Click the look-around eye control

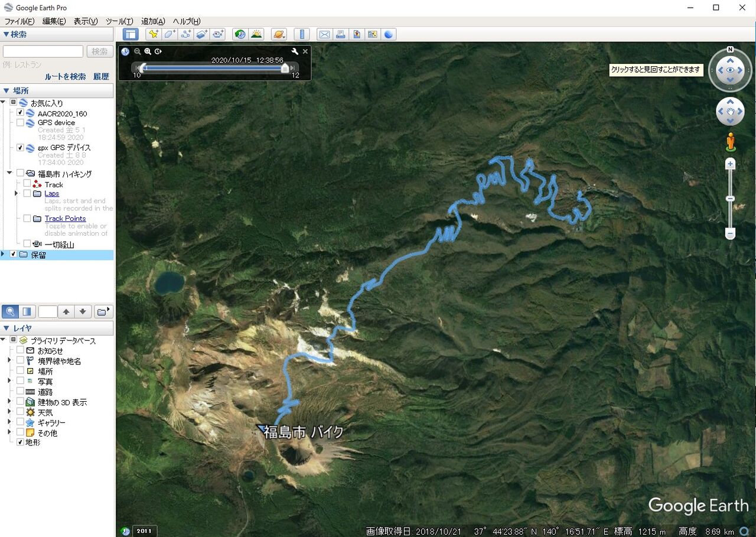(731, 70)
